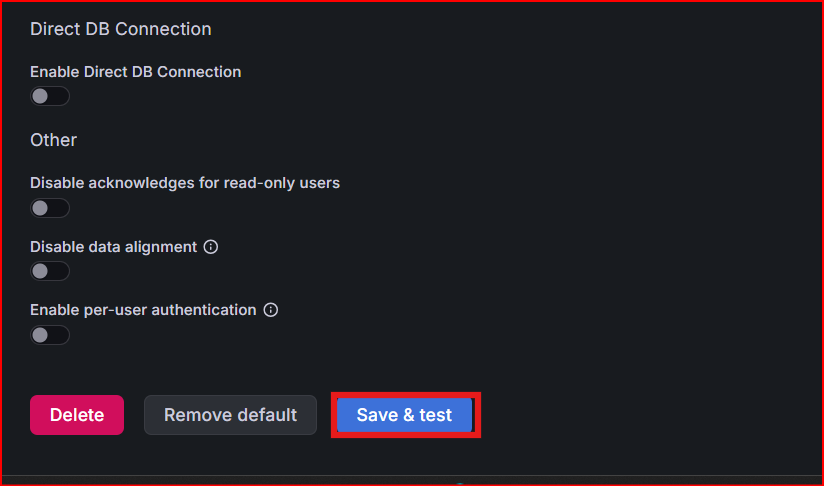The height and width of the screenshot is (486, 824).
Task: Turn on the Disable data alignment switch
Action: pyautogui.click(x=50, y=271)
